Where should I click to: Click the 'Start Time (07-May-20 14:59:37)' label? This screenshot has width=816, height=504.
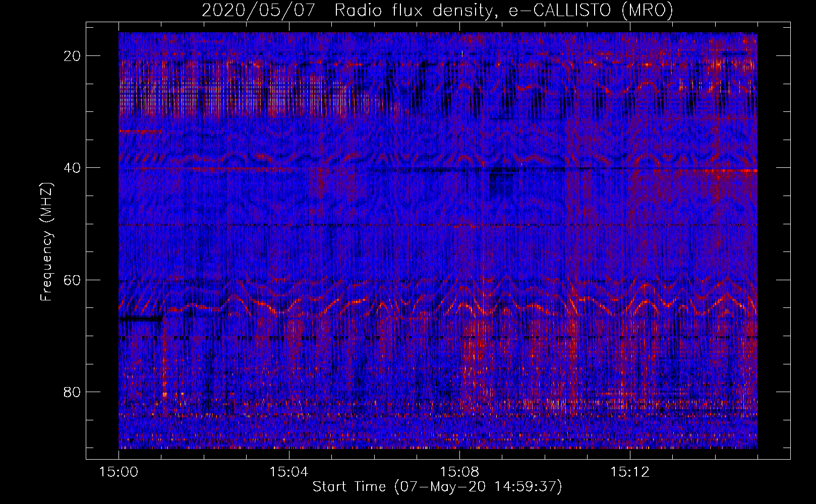pos(437,487)
